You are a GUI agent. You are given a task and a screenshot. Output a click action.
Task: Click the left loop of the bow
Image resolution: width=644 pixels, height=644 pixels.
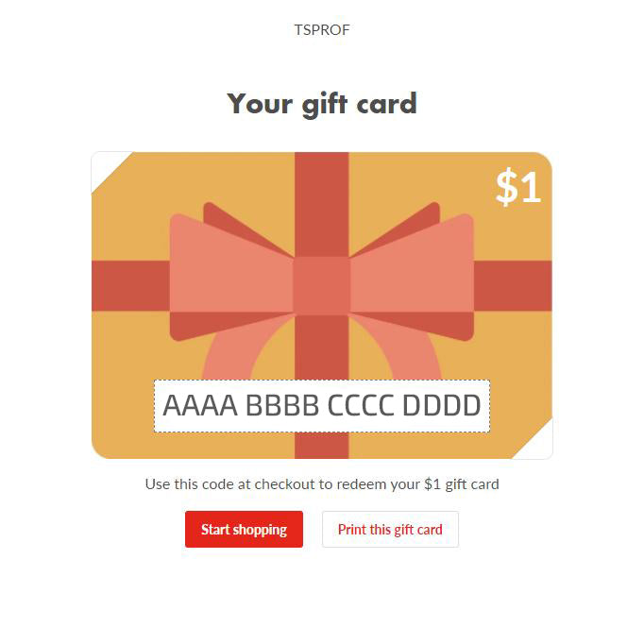(231, 278)
